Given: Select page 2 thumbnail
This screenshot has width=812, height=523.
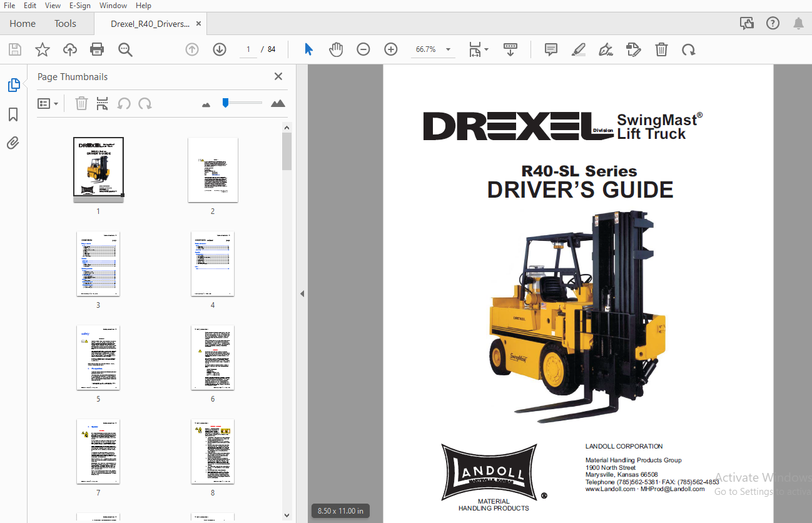Looking at the screenshot, I should click(x=213, y=170).
